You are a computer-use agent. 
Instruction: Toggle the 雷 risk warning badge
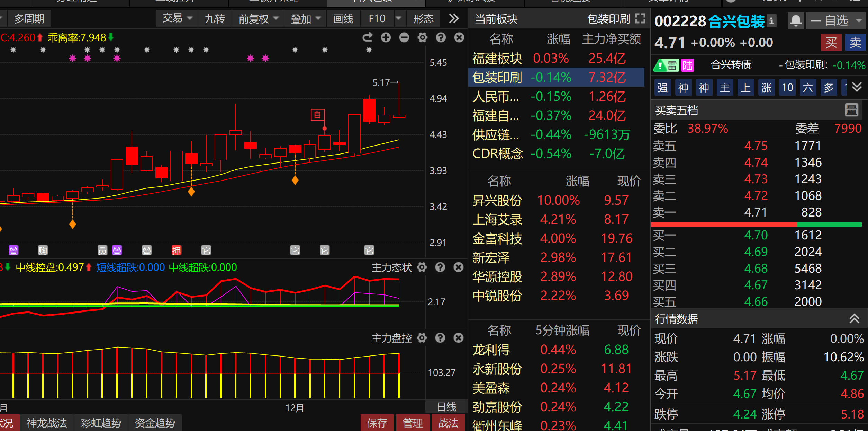tap(666, 65)
